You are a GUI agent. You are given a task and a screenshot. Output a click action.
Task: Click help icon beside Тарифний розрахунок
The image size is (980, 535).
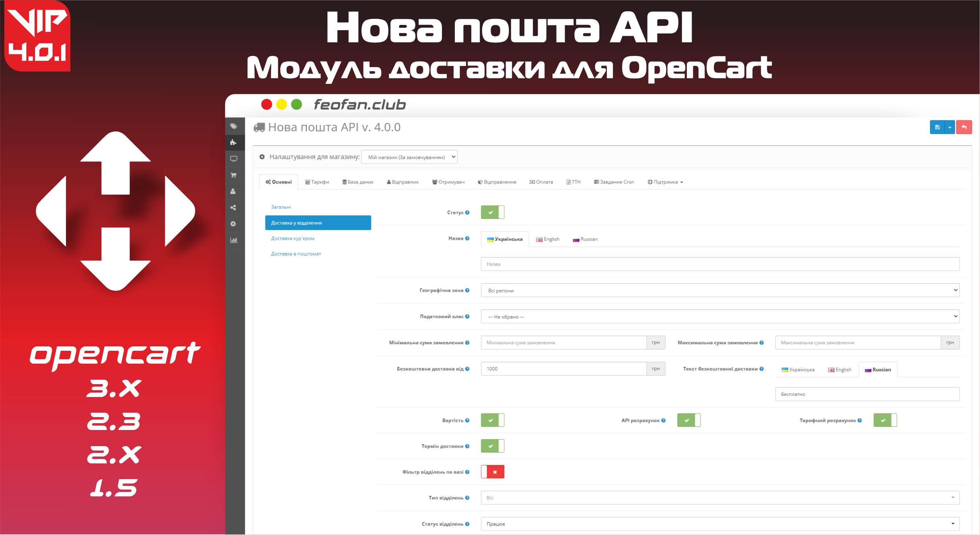coord(860,420)
